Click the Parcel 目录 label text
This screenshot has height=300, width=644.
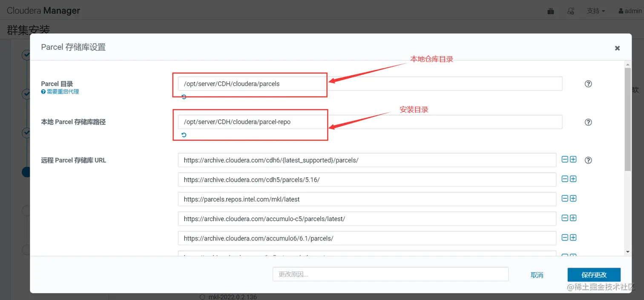tap(57, 84)
